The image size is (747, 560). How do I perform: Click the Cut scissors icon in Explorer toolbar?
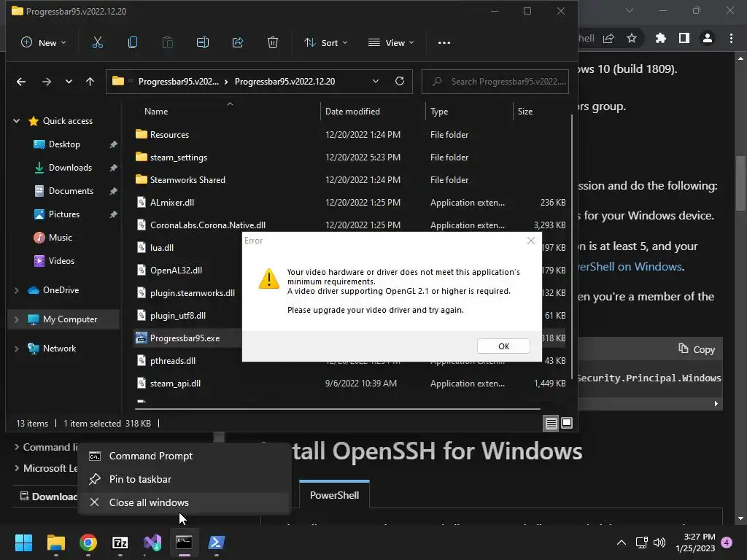pos(98,43)
